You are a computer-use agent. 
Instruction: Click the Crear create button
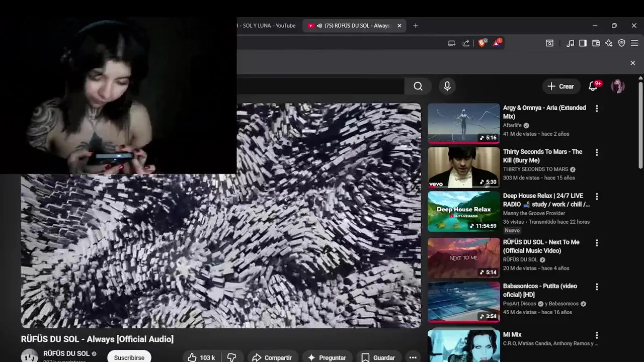(561, 86)
